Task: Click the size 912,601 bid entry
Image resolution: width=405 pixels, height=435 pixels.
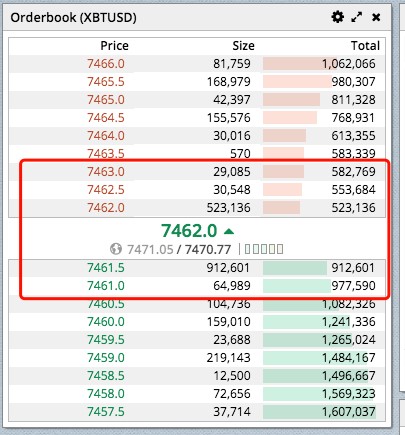Action: (x=228, y=268)
